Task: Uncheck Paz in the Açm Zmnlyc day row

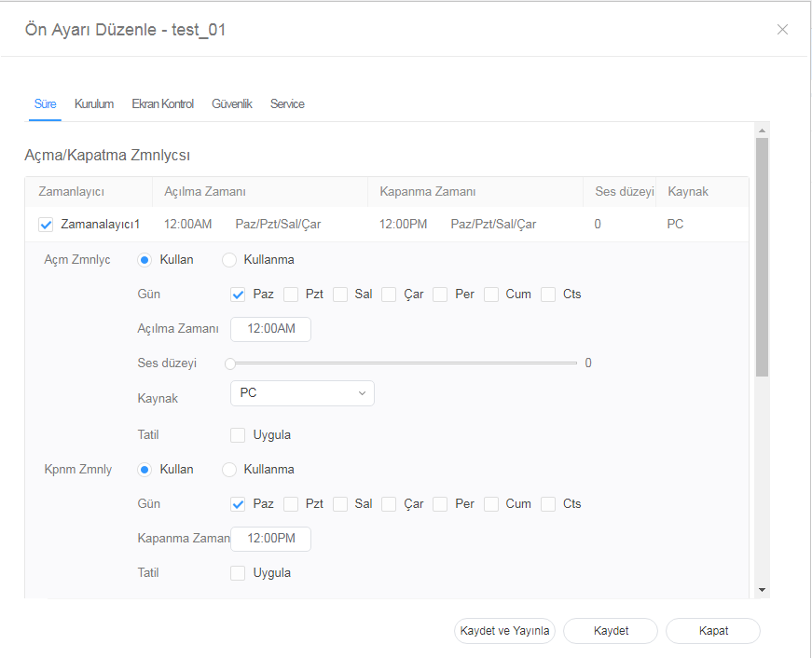Action: click(238, 295)
